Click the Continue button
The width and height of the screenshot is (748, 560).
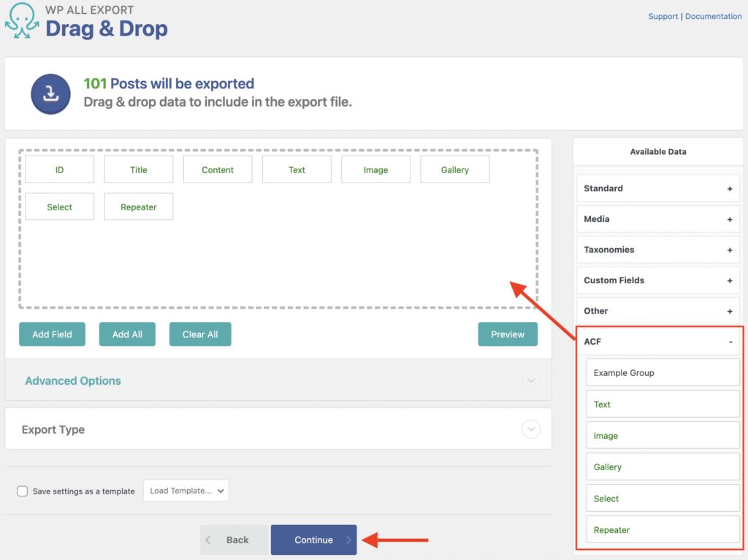(313, 540)
